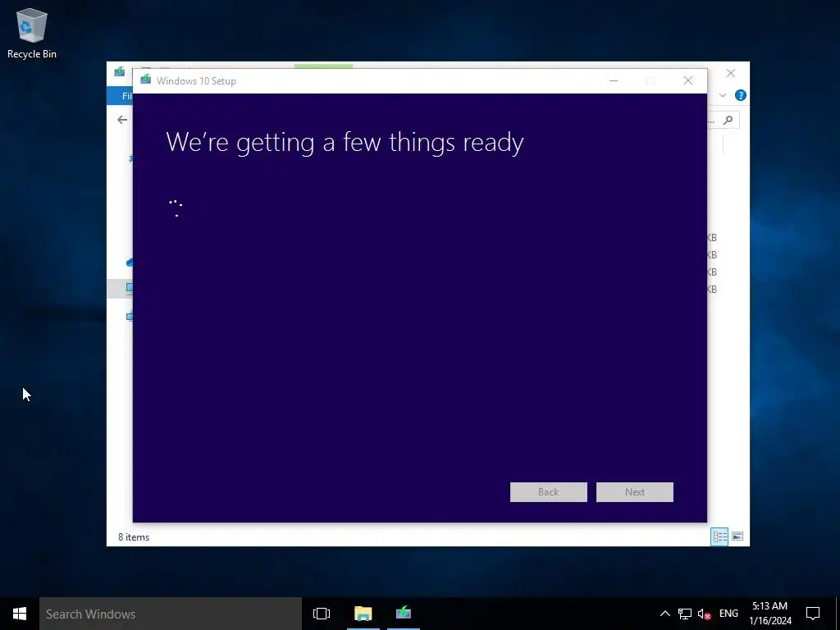Switch File Explorer to details view
Image resolution: width=840 pixels, height=630 pixels.
[719, 536]
